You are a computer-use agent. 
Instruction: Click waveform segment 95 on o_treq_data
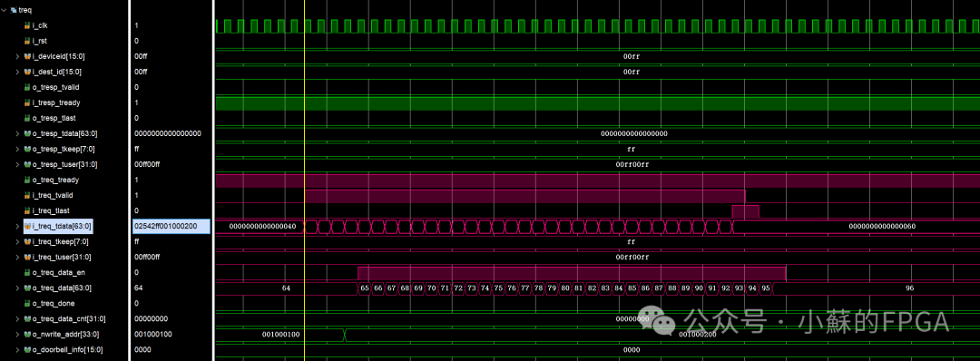pos(766,288)
